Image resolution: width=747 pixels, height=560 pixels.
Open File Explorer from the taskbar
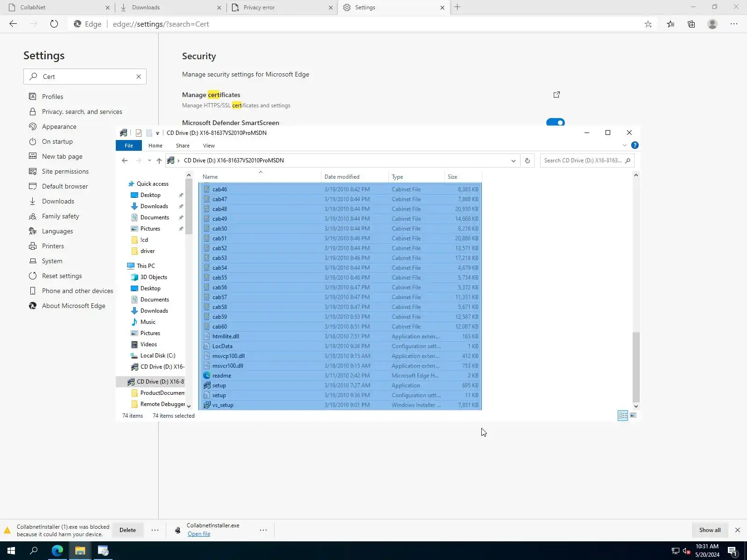pos(80,551)
